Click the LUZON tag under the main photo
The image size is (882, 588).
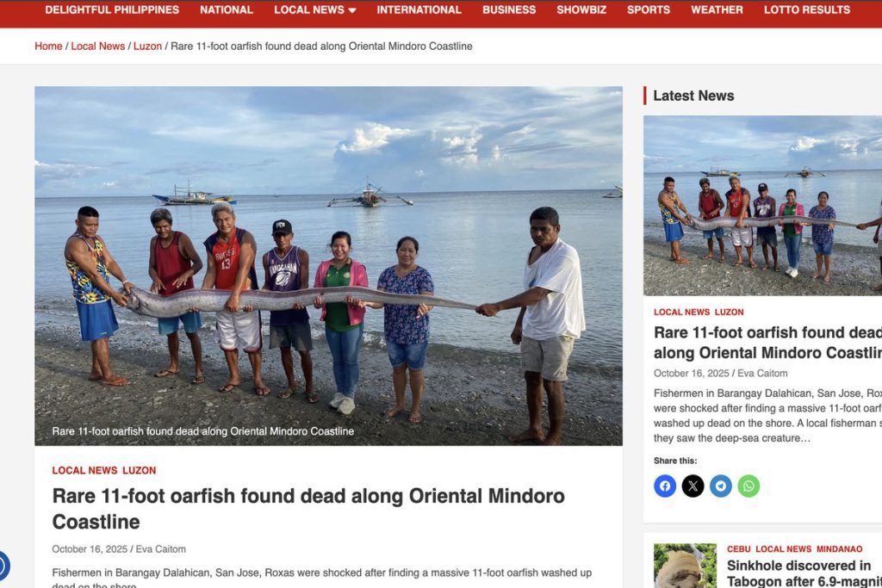pyautogui.click(x=139, y=471)
